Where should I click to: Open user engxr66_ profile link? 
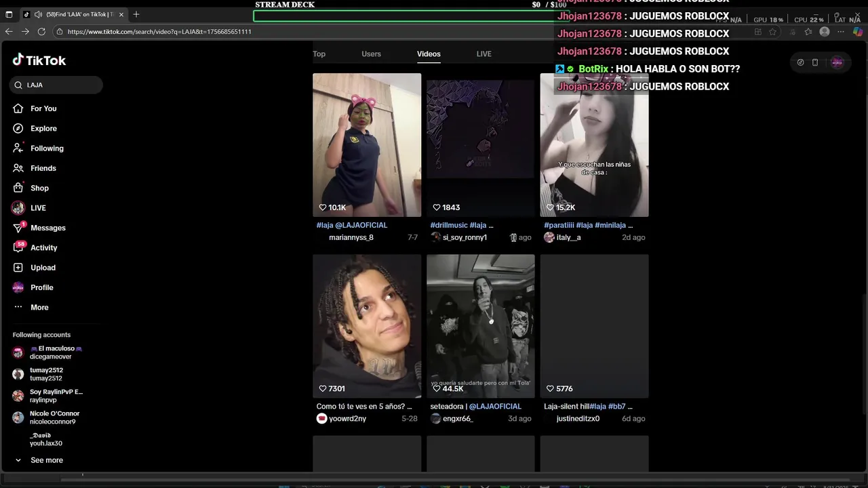(x=458, y=418)
